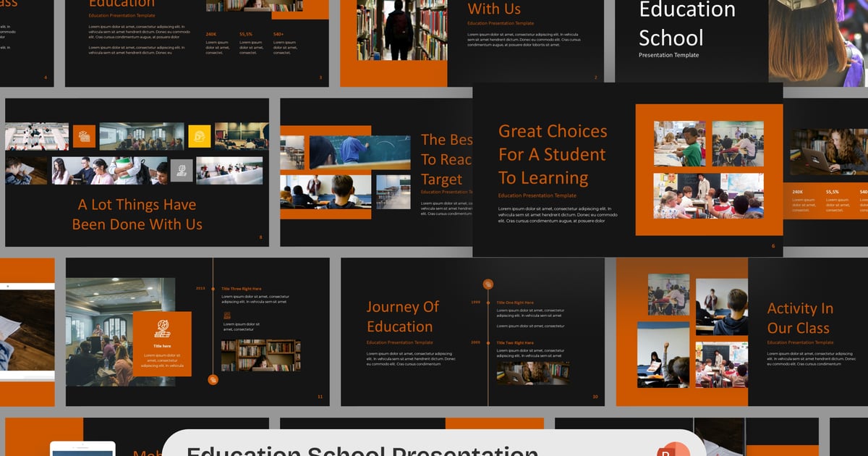868x456 pixels.
Task: Click the small orange icon under 'Title Three Right Here'
Action: tap(227, 316)
